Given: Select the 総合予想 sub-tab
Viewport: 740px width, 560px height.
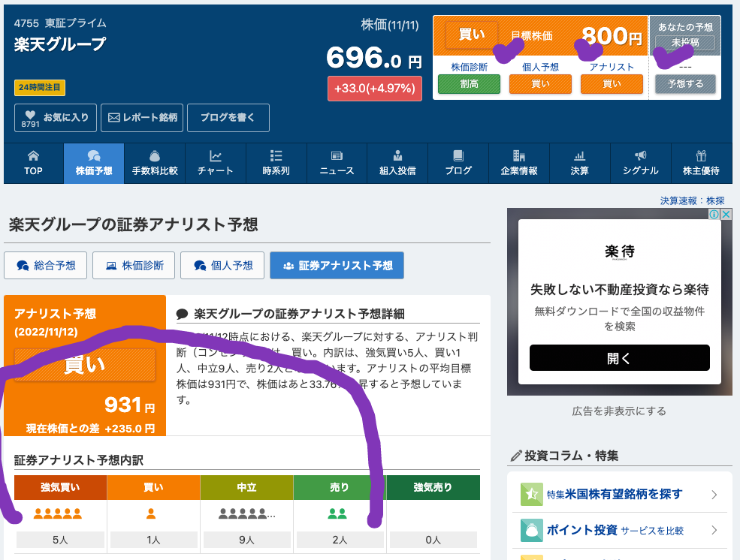Looking at the screenshot, I should pos(46,266).
